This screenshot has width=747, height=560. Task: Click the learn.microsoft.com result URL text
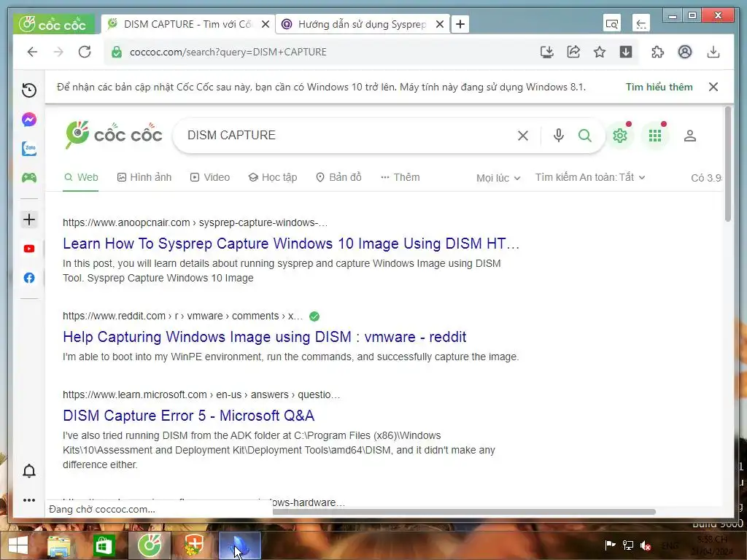coord(201,394)
